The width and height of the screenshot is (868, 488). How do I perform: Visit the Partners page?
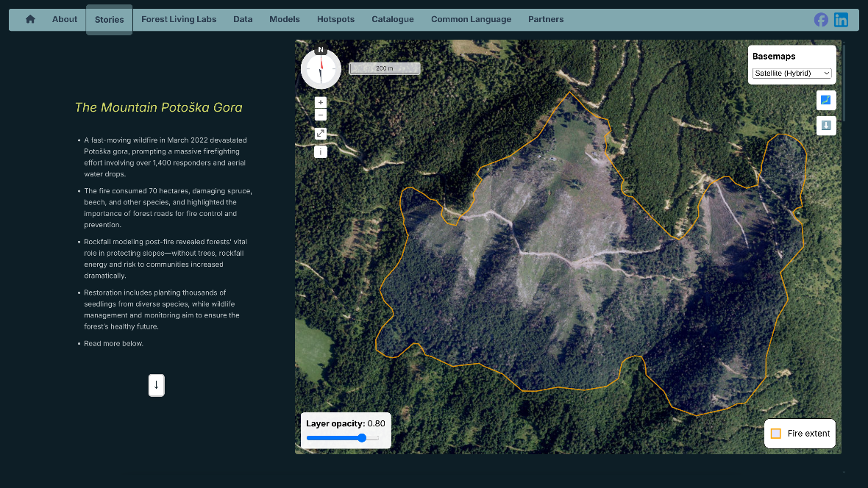pos(546,19)
